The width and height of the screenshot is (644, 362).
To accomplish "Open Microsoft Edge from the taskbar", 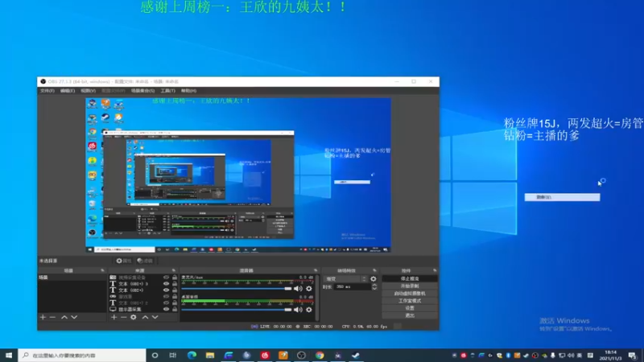I will tap(192, 356).
